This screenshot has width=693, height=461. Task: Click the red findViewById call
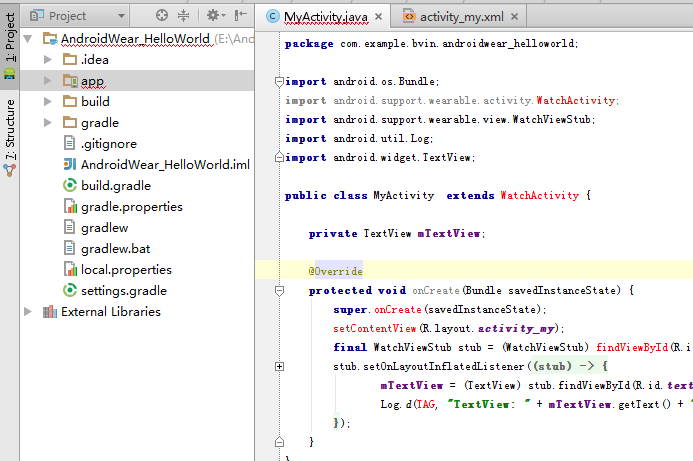pos(632,347)
